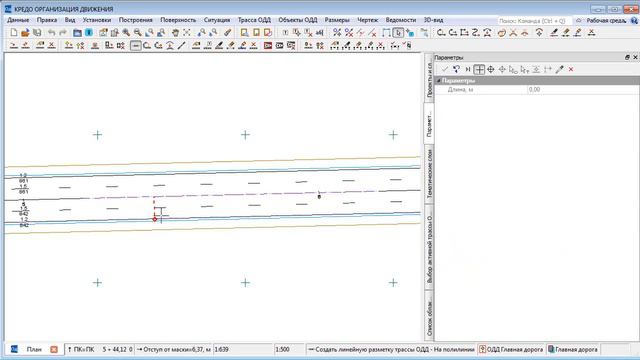Click the eyedropper icon in Параметры toolbar
This screenshot has width=640, height=360.
click(560, 69)
